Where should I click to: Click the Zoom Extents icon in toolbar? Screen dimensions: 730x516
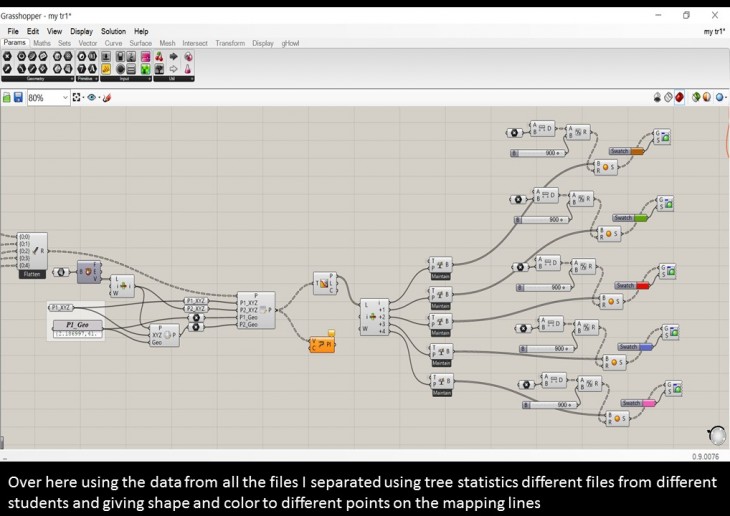click(77, 98)
